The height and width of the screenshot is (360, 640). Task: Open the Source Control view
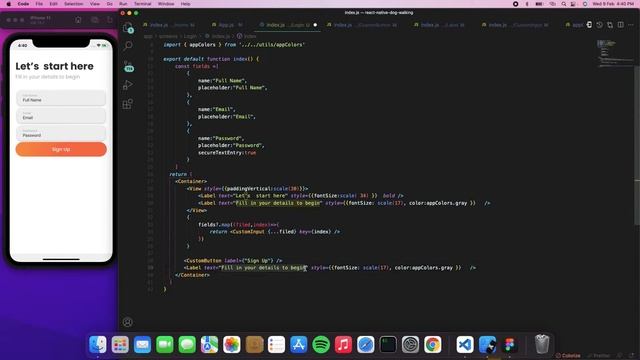pyautogui.click(x=128, y=66)
